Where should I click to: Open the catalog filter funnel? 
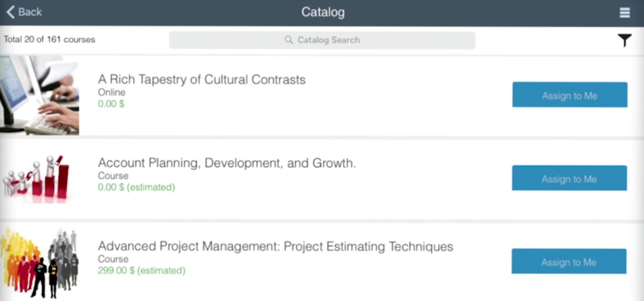click(624, 40)
